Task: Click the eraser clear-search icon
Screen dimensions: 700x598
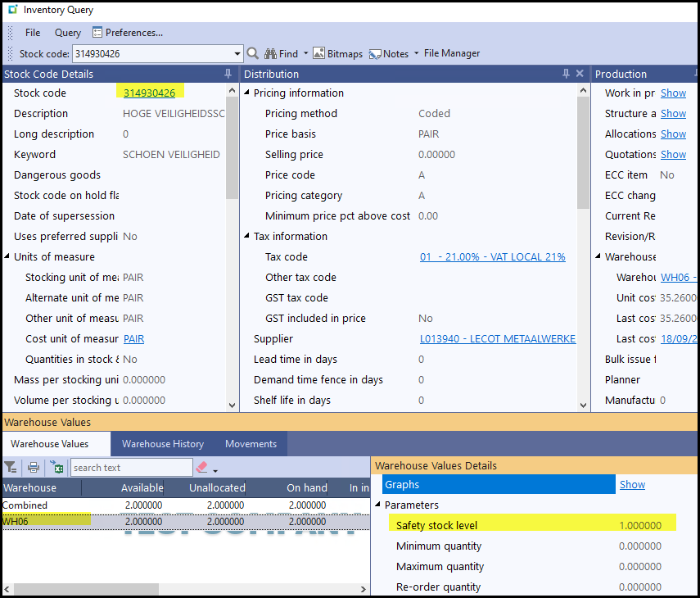Action: point(201,468)
